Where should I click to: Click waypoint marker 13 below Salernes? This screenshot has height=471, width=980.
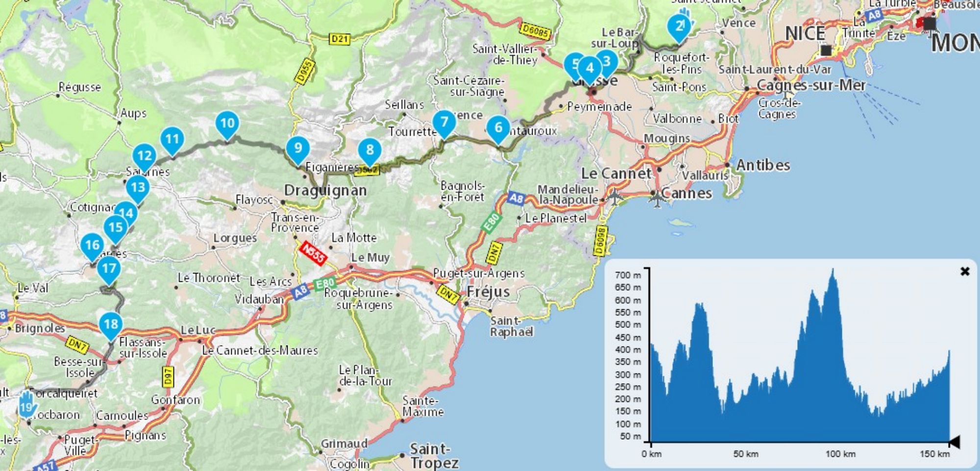(138, 188)
